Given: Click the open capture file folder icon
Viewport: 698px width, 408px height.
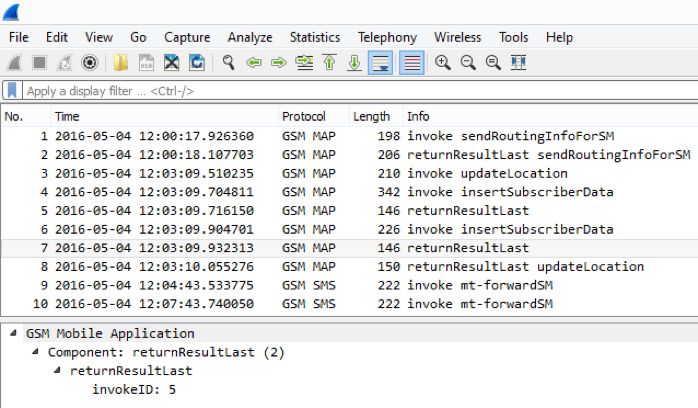Looking at the screenshot, I should pyautogui.click(x=120, y=63).
